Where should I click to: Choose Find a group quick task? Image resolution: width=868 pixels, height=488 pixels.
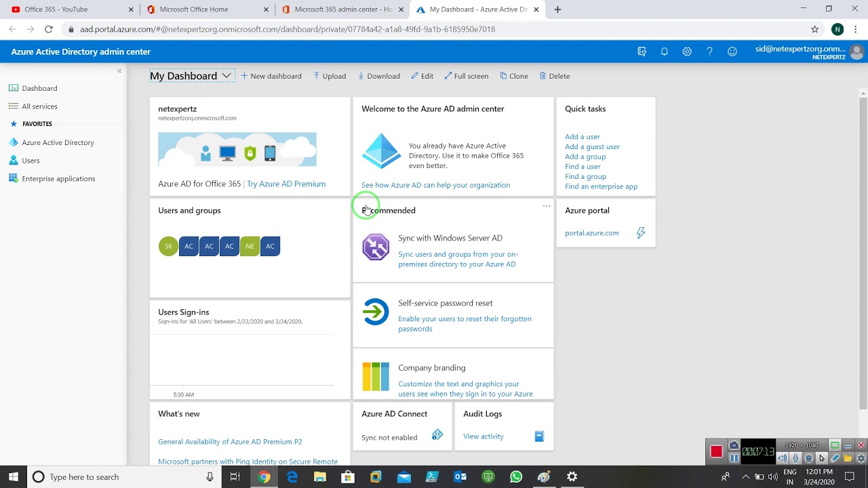pos(585,176)
